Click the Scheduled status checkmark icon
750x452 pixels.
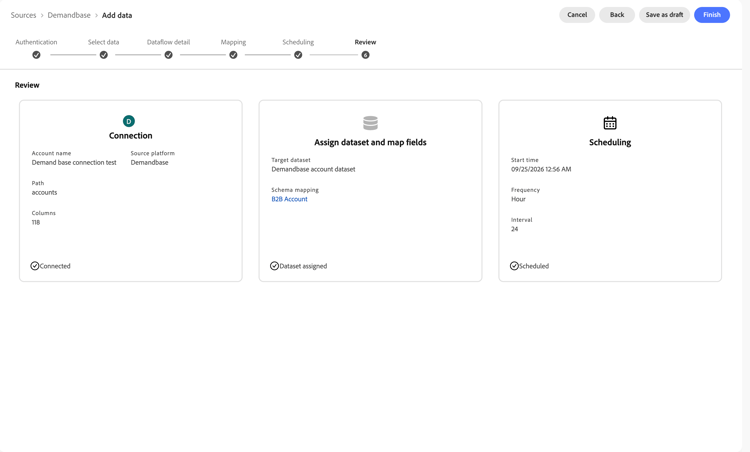click(x=514, y=266)
